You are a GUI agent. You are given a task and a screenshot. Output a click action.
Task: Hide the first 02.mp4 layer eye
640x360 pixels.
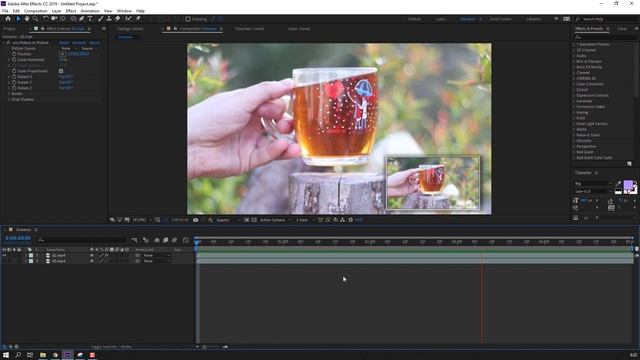point(4,256)
